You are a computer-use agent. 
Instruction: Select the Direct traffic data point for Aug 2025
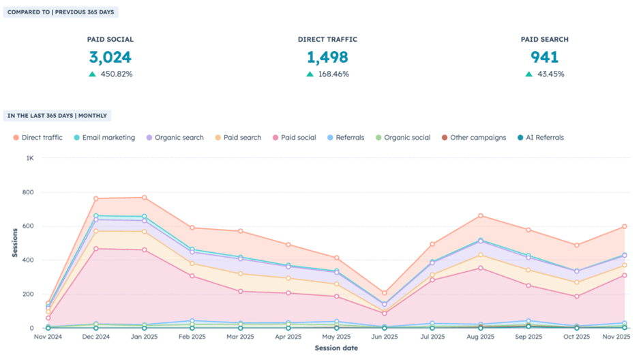point(481,215)
